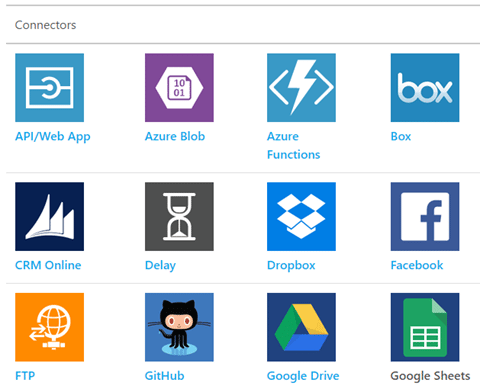The width and height of the screenshot is (480, 389).
Task: Open the GitHub label link
Action: (164, 376)
